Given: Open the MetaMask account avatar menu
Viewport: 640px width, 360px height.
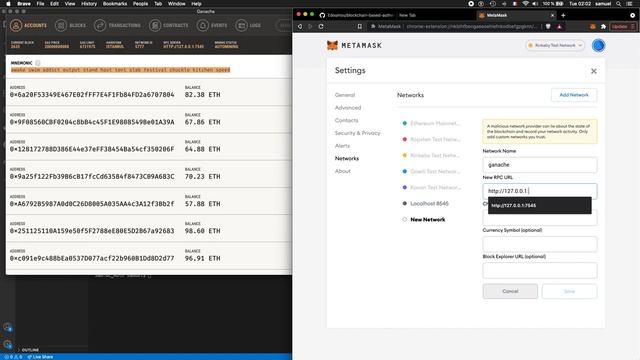Looking at the screenshot, I should click(x=598, y=45).
